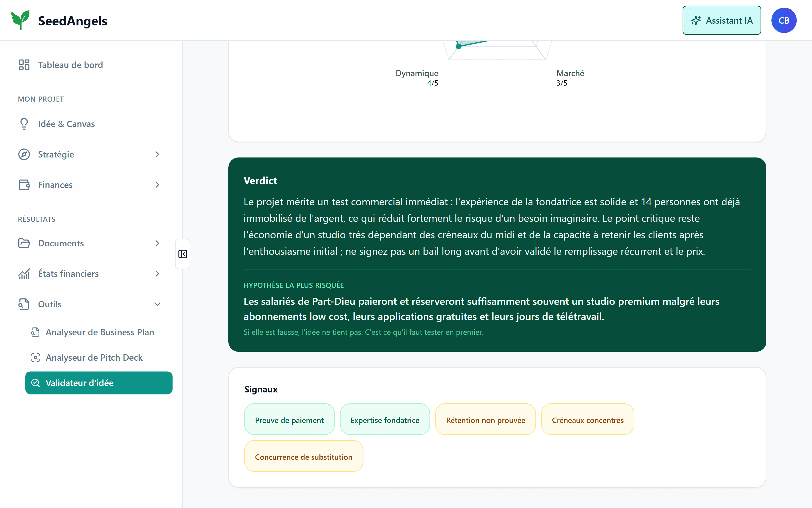Screen dimensions: 812x508
Task: Click the Outils document-search icon
Action: 24,304
